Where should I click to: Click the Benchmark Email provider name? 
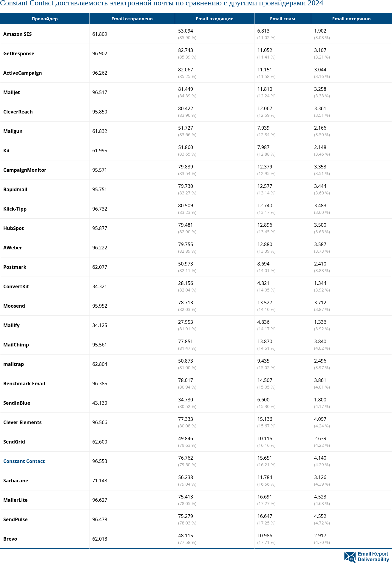pos(24,383)
